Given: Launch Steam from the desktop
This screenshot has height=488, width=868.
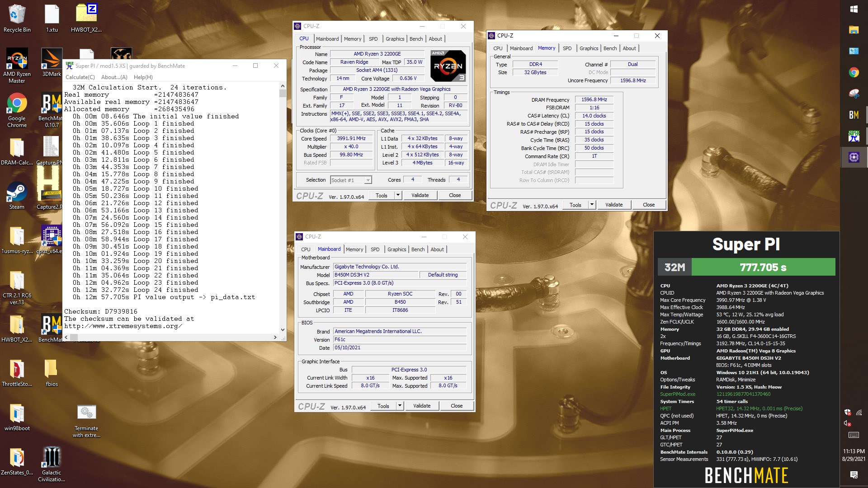Looking at the screenshot, I should [x=17, y=196].
